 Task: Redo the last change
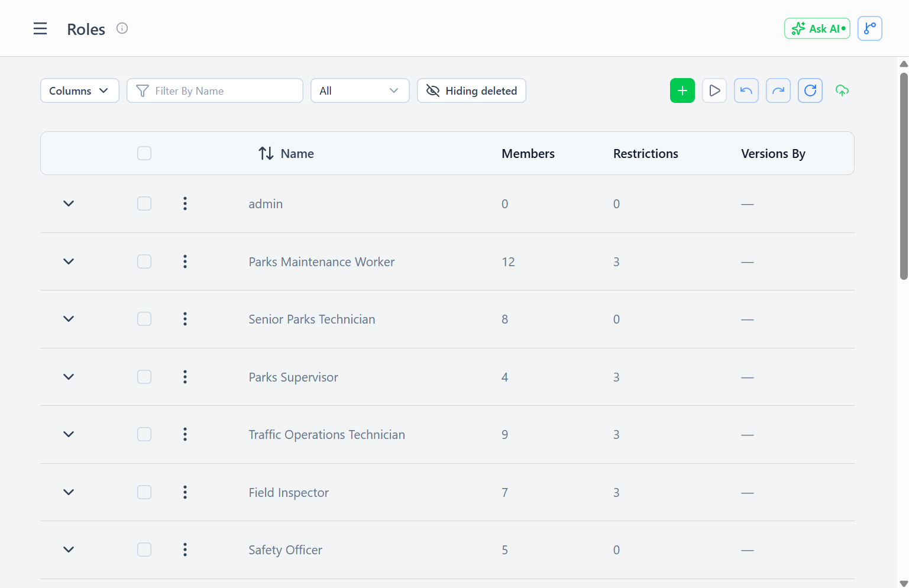click(778, 91)
